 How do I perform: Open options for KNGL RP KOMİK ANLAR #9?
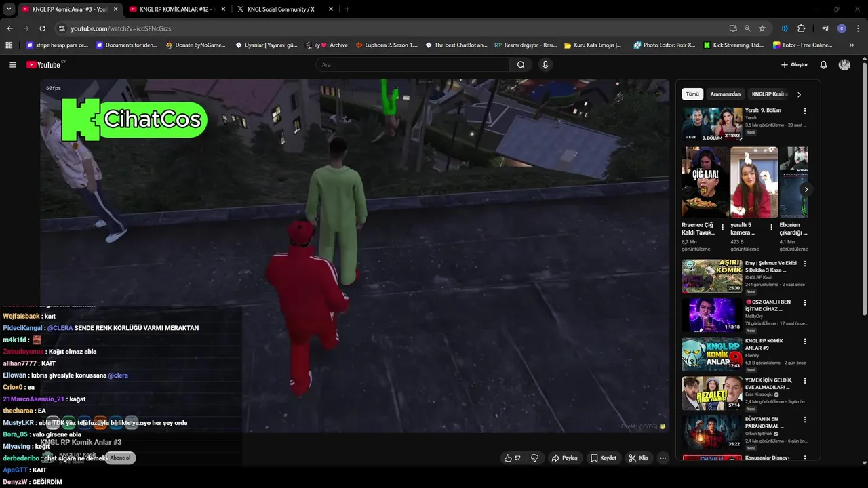click(805, 342)
